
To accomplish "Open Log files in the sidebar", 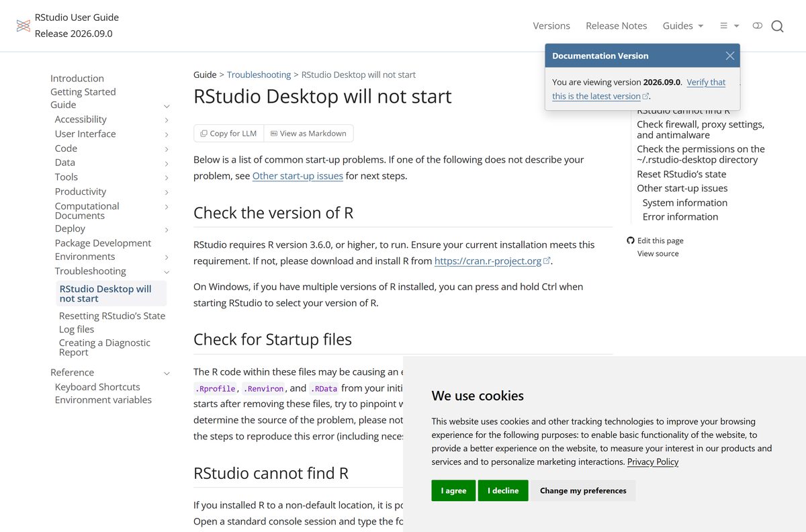I will [77, 329].
